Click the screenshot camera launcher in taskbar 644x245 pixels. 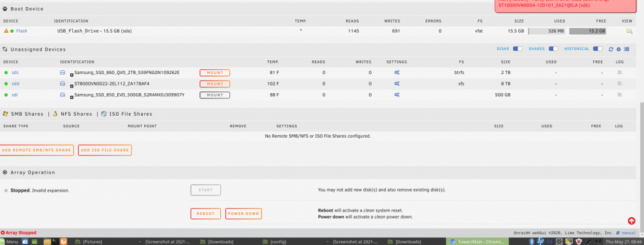tap(24, 242)
